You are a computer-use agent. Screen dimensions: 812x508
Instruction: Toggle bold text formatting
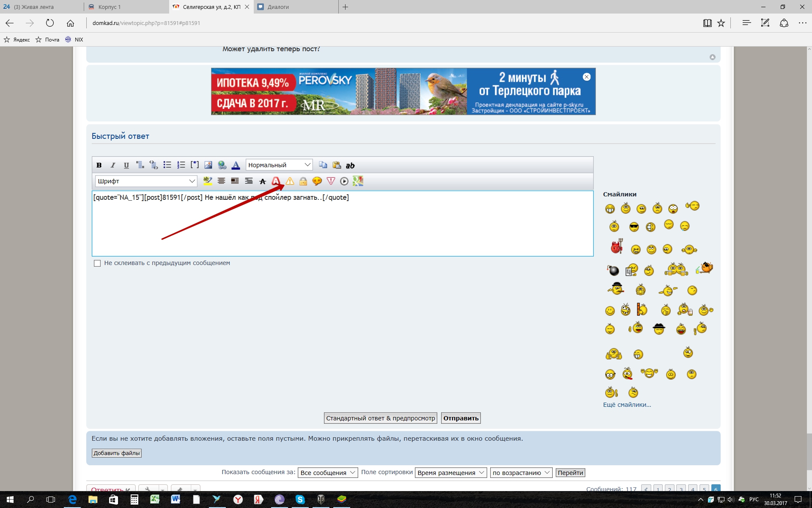(99, 165)
